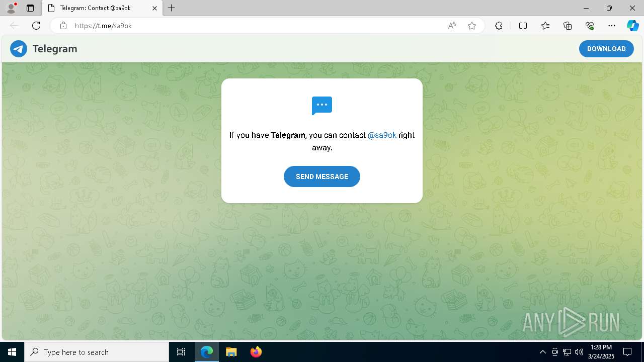Image resolution: width=644 pixels, height=362 pixels.
Task: Open the Extensions puzzle icon
Action: tap(499, 26)
